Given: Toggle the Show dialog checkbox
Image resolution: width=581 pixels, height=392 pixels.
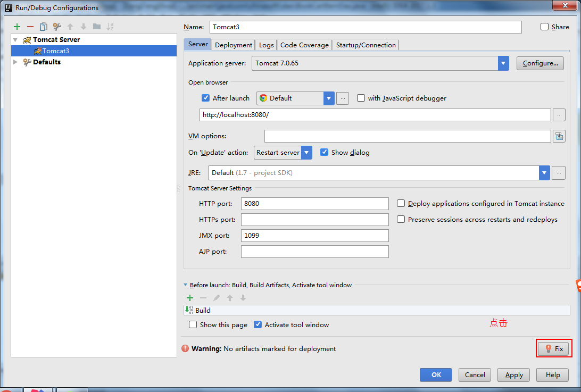Looking at the screenshot, I should (x=324, y=152).
